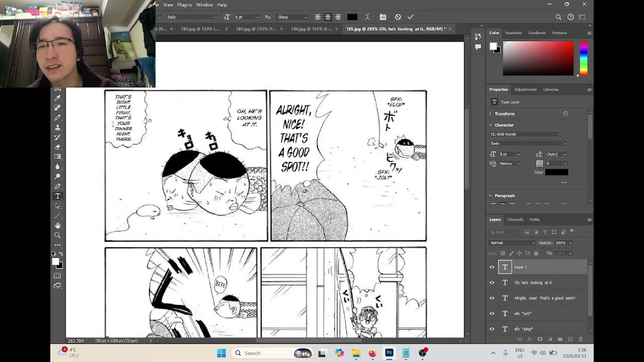Hide the 'Alright, nice!' text layer
Image resolution: width=644 pixels, height=362 pixels.
tap(492, 298)
